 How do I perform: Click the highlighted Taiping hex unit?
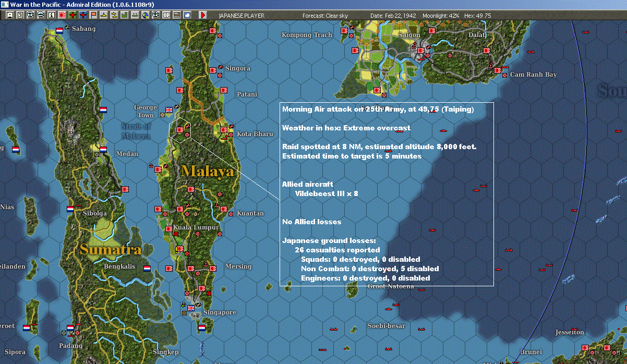[180, 129]
